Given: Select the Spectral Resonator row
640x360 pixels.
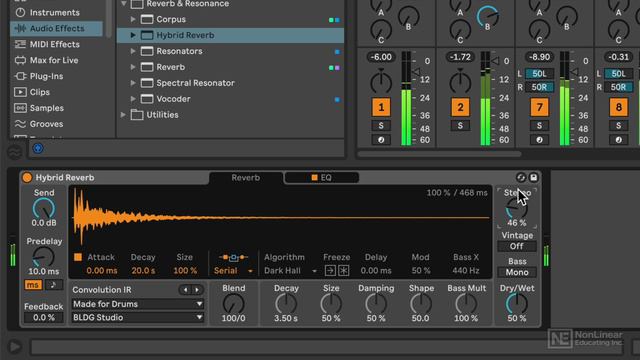Looking at the screenshot, I should [230, 83].
